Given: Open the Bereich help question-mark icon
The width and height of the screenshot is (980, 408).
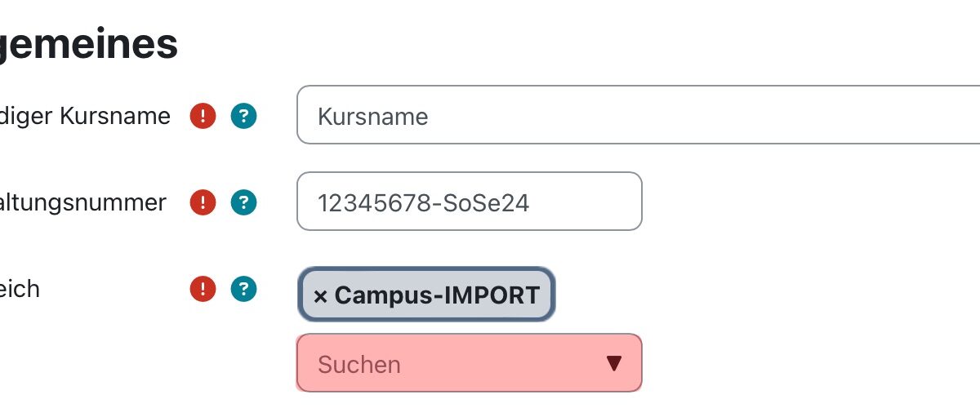Looking at the screenshot, I should pos(243,288).
